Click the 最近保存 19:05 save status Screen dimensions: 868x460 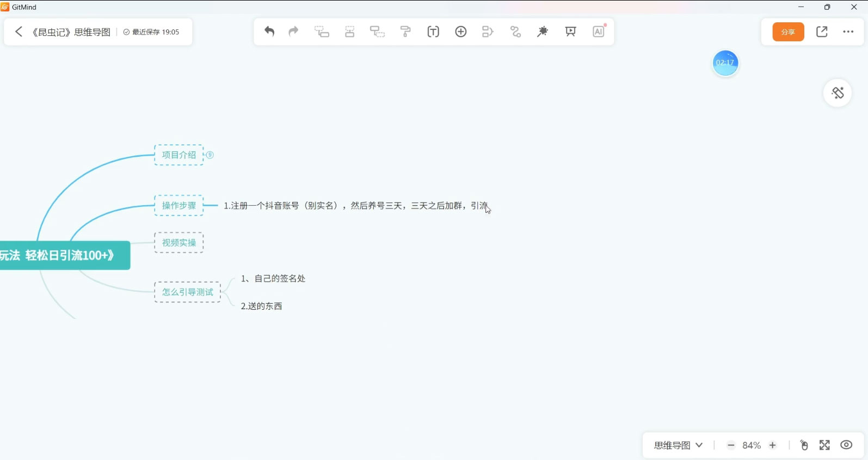pyautogui.click(x=151, y=32)
